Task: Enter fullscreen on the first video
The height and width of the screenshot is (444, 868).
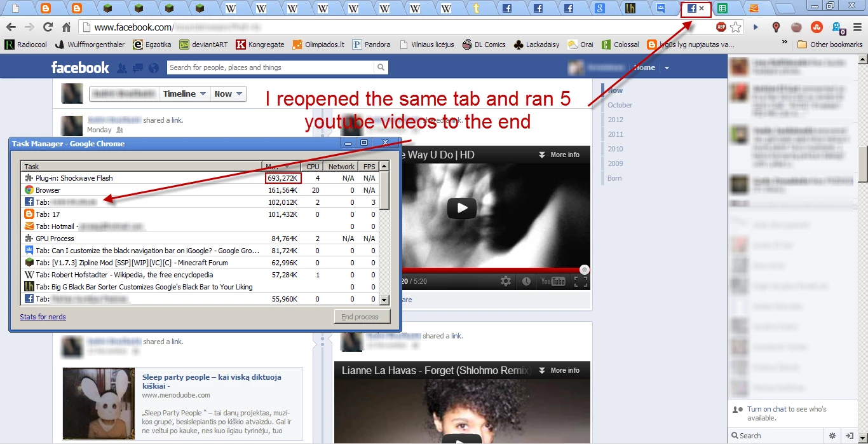Action: pos(580,281)
